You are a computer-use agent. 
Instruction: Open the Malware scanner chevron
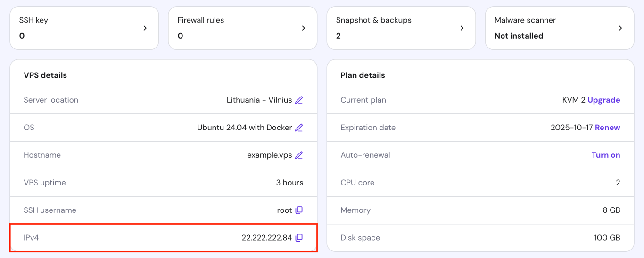point(620,28)
